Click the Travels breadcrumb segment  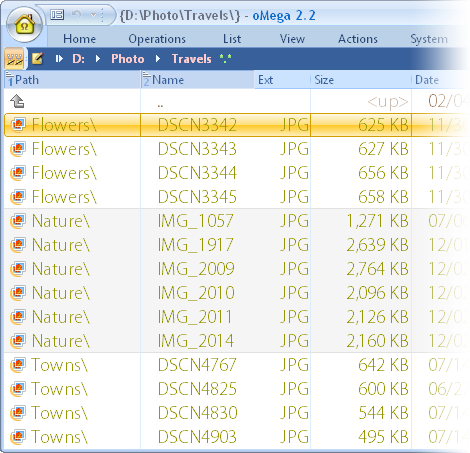pyautogui.click(x=192, y=59)
